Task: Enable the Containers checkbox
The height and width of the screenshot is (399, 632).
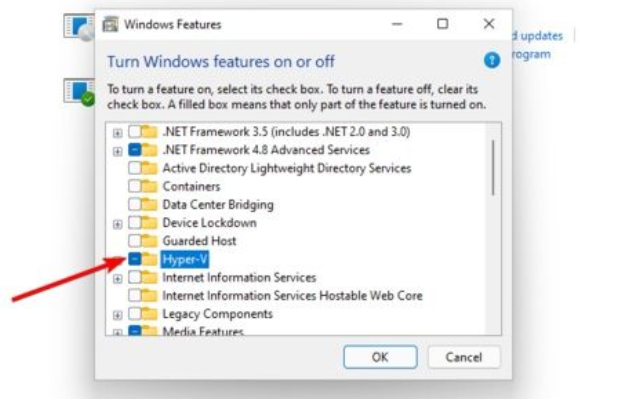Action: (x=135, y=186)
